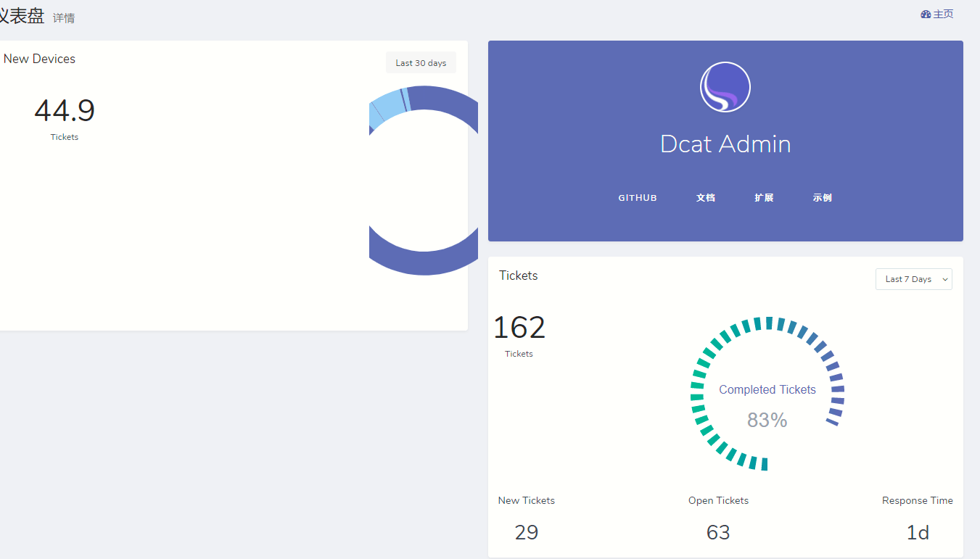Open the GITHUB link
Image resolution: width=980 pixels, height=559 pixels.
[x=638, y=198]
